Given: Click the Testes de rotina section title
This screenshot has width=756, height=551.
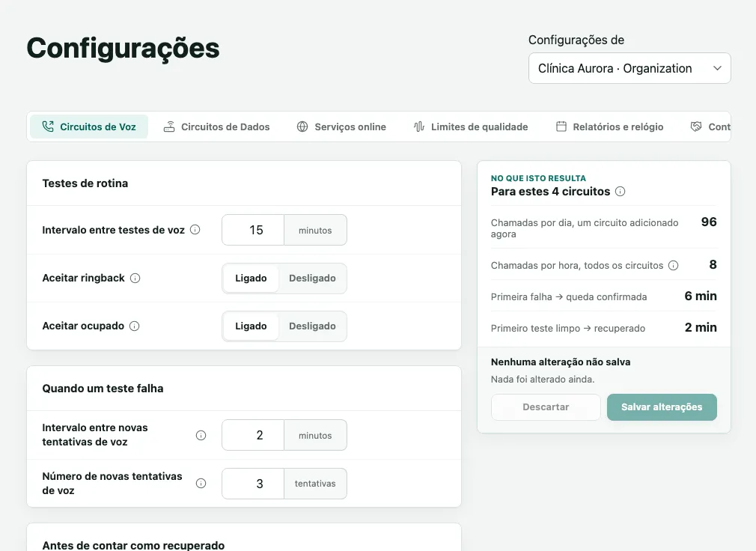Looking at the screenshot, I should [85, 183].
